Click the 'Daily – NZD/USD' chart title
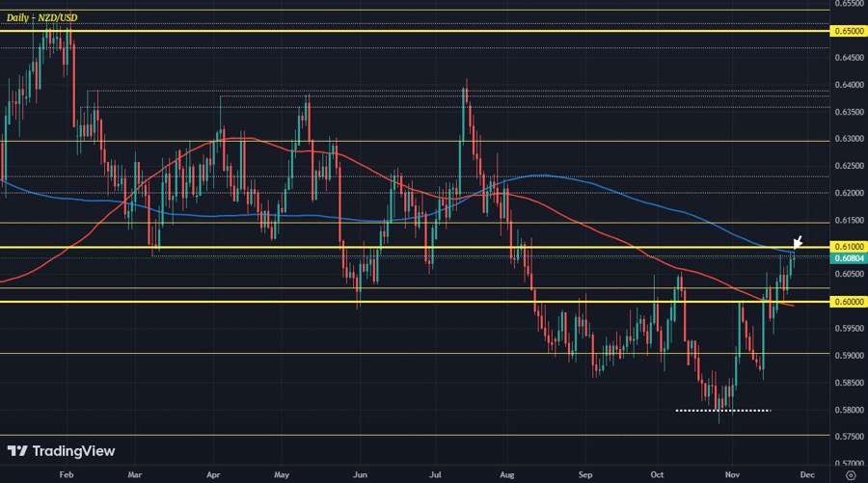This screenshot has height=483, width=868. [x=42, y=17]
